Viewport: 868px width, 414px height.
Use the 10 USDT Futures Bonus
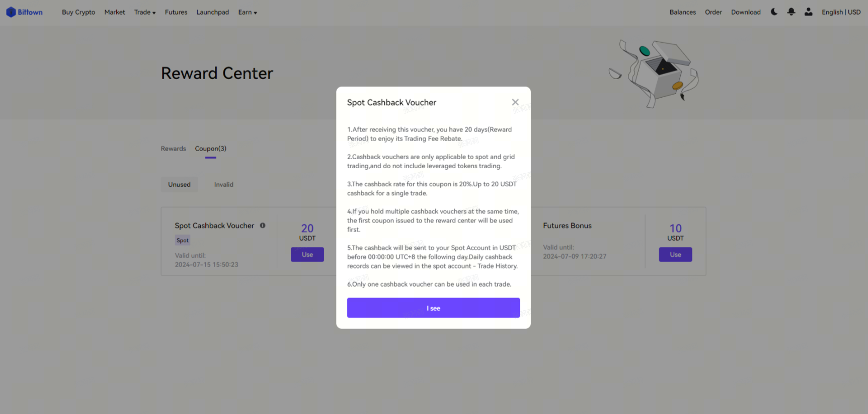(675, 254)
